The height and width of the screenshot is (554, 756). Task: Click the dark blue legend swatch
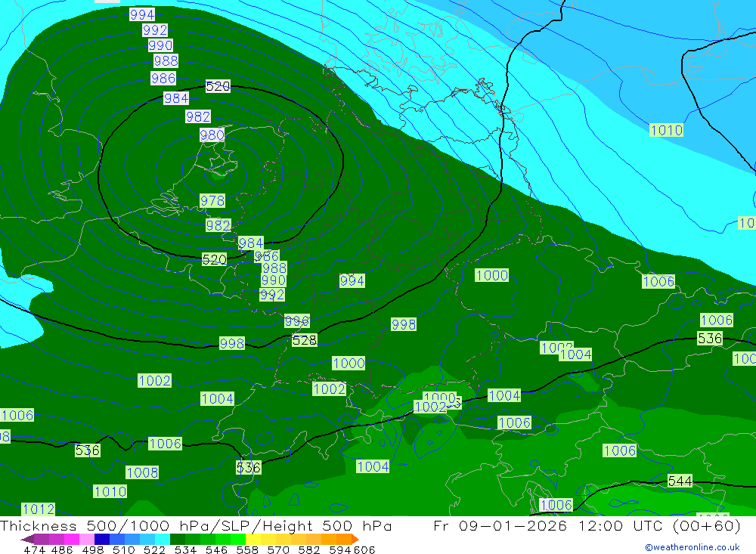click(x=102, y=539)
